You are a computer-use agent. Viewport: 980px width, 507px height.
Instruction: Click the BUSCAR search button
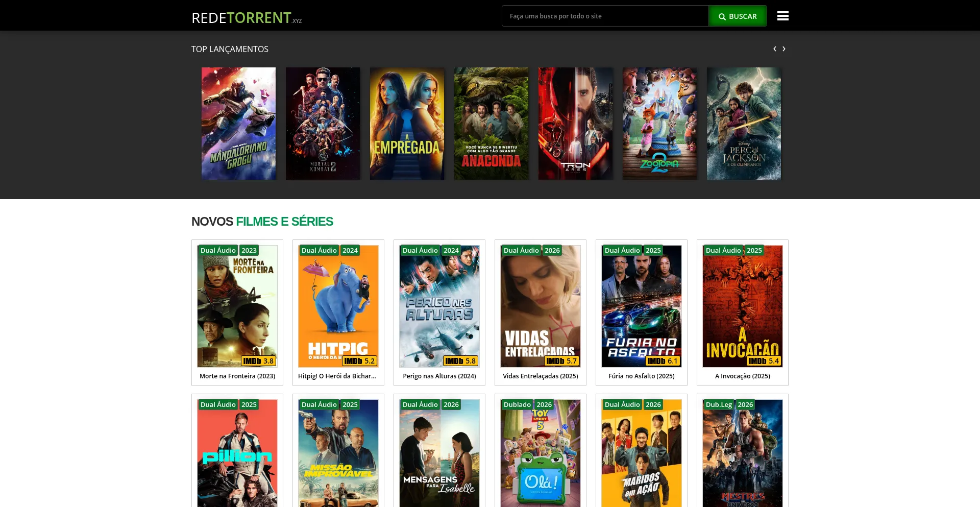point(738,16)
